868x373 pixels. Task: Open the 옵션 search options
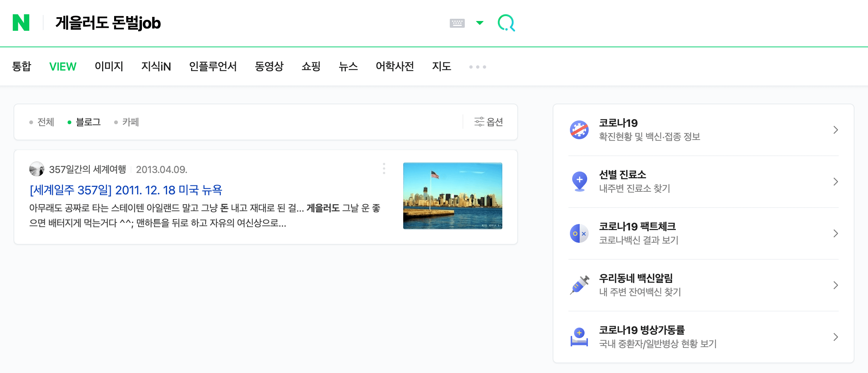coord(488,122)
